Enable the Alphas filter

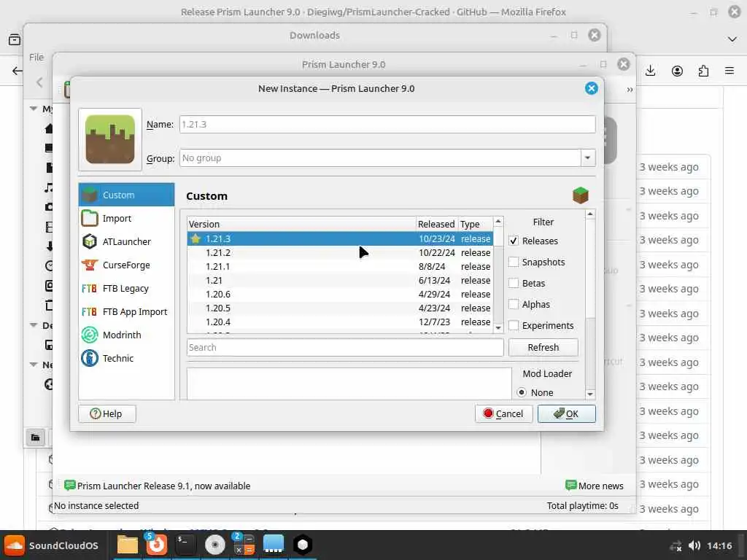point(514,304)
